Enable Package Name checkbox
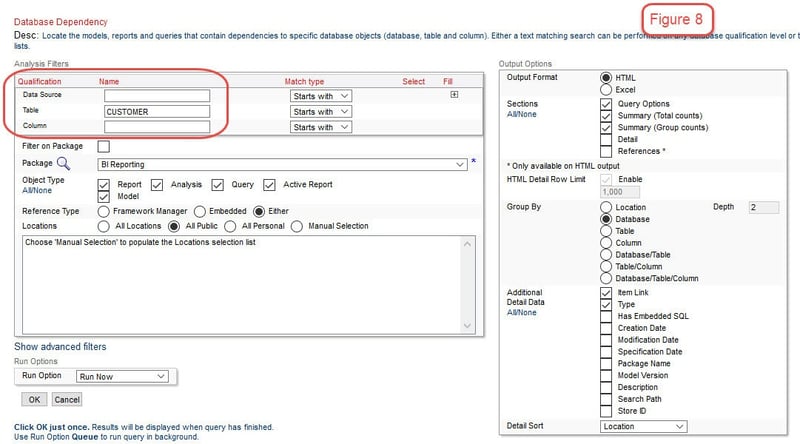 (x=606, y=364)
